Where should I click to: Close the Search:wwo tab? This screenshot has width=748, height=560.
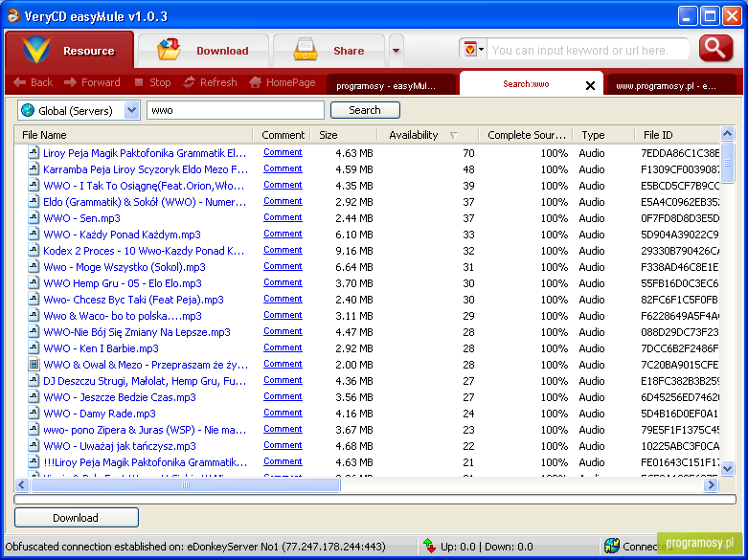pyautogui.click(x=590, y=85)
